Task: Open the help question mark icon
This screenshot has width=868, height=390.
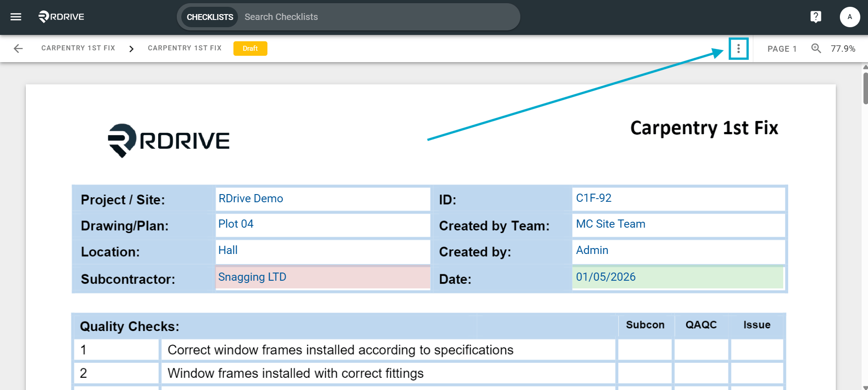Action: tap(815, 17)
